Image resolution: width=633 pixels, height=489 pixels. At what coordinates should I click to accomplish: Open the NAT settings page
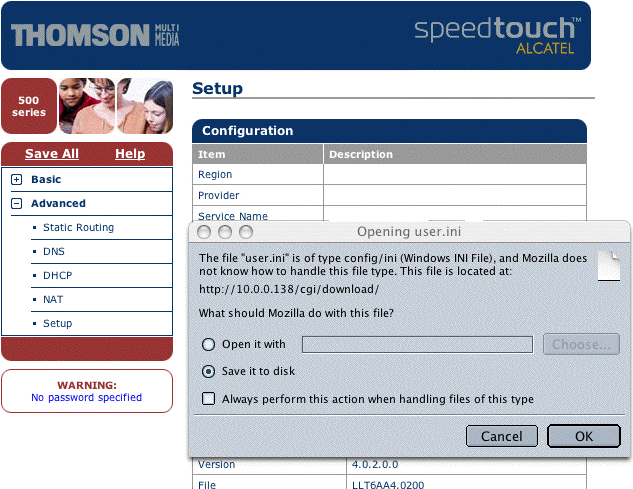coord(53,300)
